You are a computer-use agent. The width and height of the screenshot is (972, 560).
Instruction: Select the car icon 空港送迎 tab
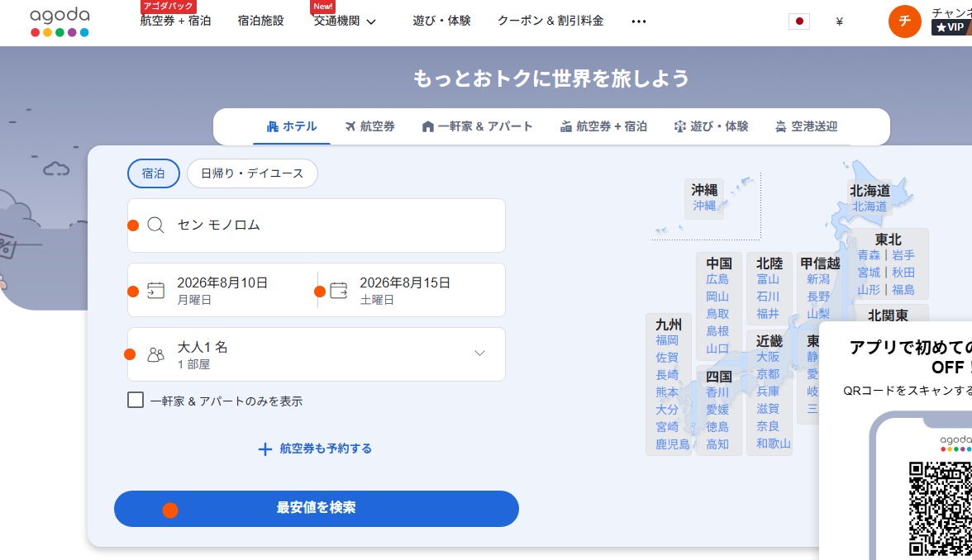pyautogui.click(x=806, y=126)
